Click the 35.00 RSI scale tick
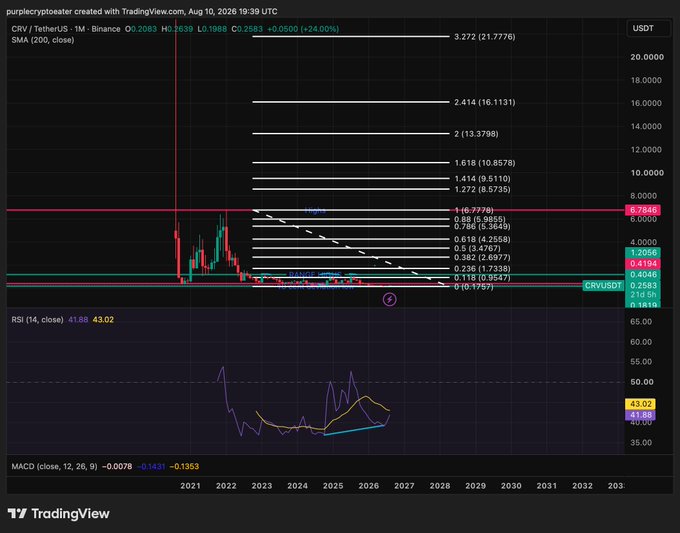Viewport: 680px width, 533px height. (x=641, y=443)
